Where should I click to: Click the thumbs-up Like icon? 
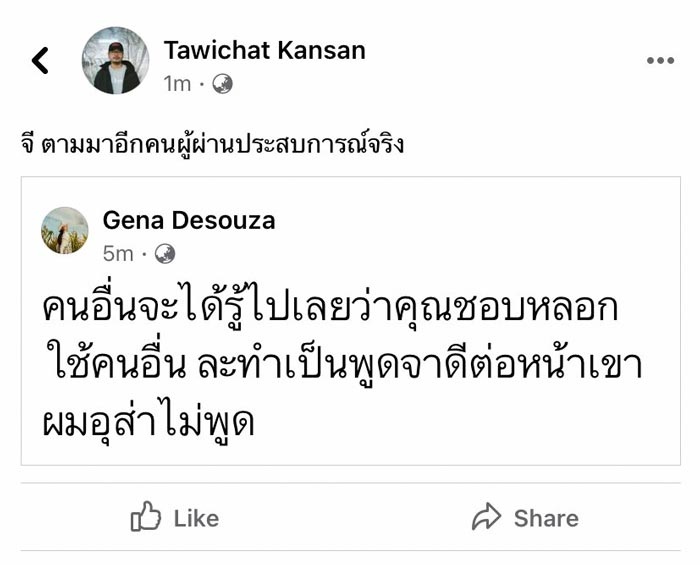pos(146,517)
